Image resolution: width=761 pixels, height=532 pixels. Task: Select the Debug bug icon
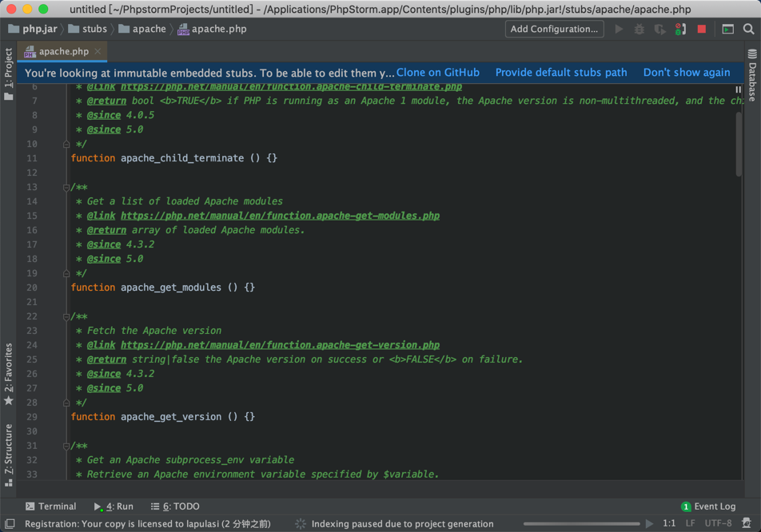pyautogui.click(x=639, y=29)
